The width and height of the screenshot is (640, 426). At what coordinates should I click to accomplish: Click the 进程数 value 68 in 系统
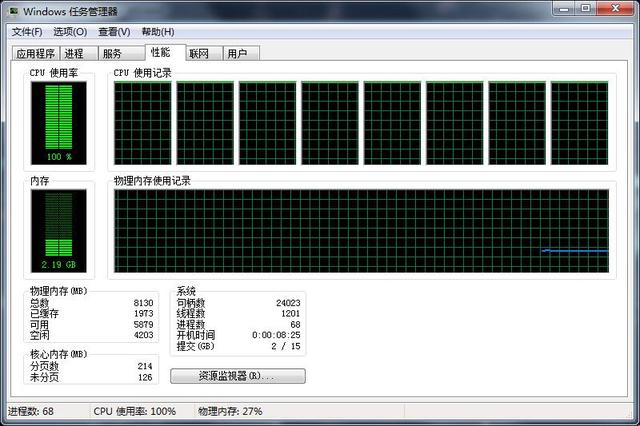(x=296, y=324)
